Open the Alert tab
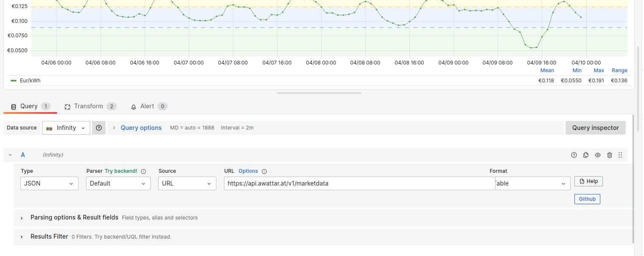Screen dimensions: 644x256 pyautogui.click(x=148, y=106)
